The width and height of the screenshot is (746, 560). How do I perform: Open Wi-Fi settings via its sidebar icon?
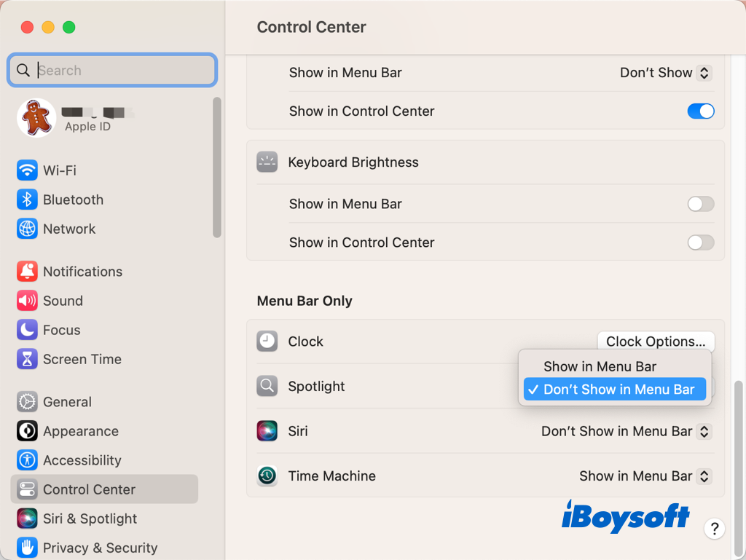point(27,170)
